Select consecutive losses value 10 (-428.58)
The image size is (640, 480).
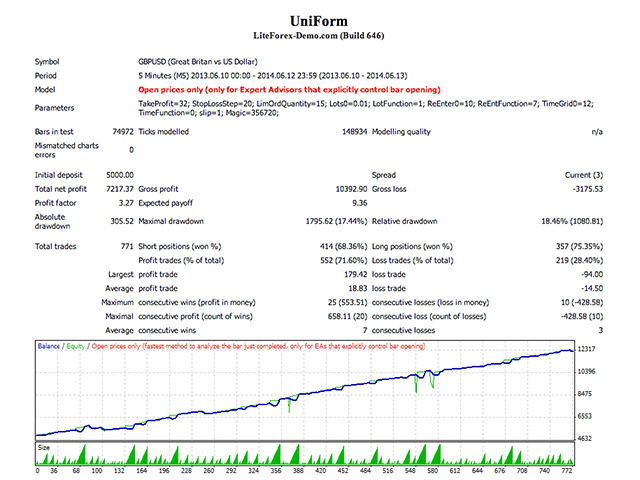582,302
